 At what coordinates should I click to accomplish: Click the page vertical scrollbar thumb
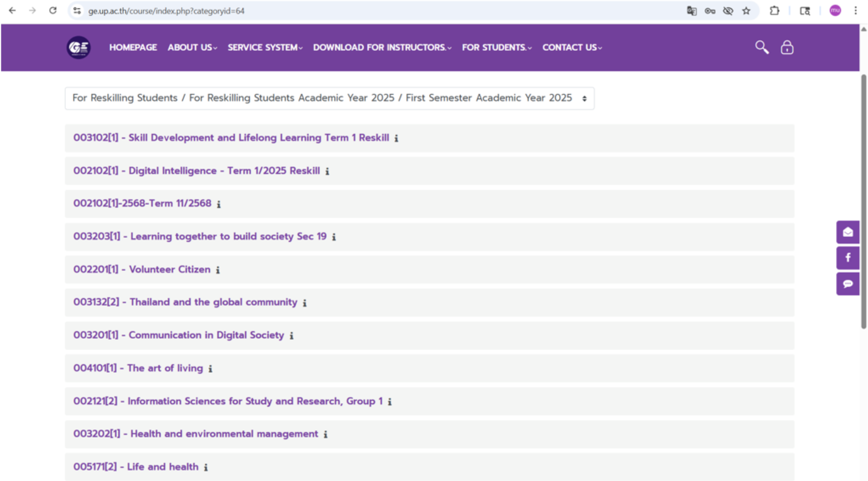click(864, 201)
